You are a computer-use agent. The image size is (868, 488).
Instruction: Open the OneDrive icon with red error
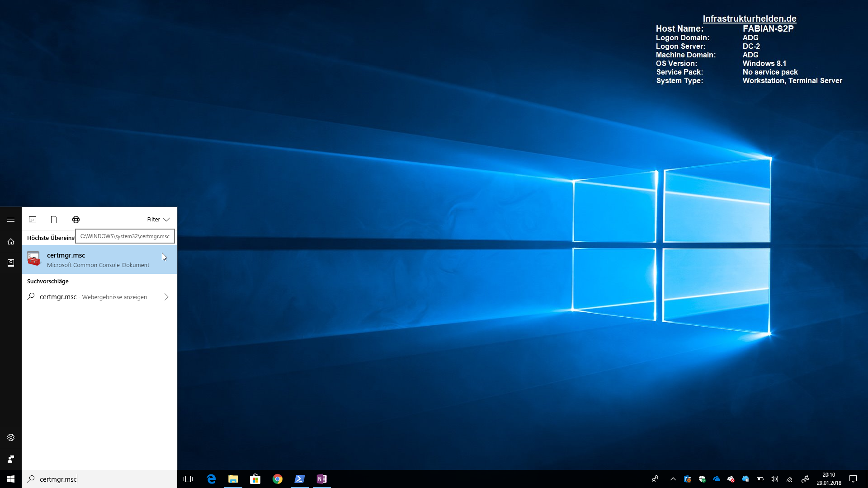(x=731, y=479)
